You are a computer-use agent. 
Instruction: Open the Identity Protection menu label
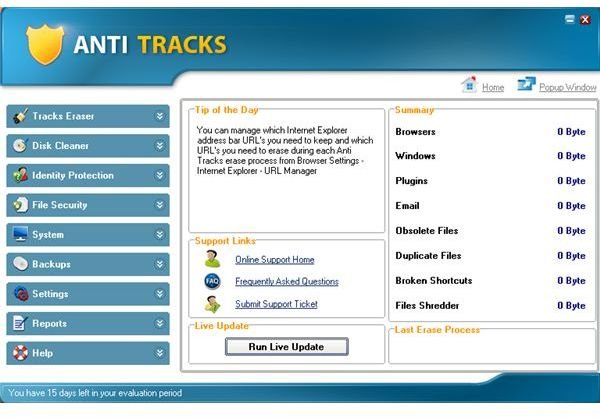73,175
